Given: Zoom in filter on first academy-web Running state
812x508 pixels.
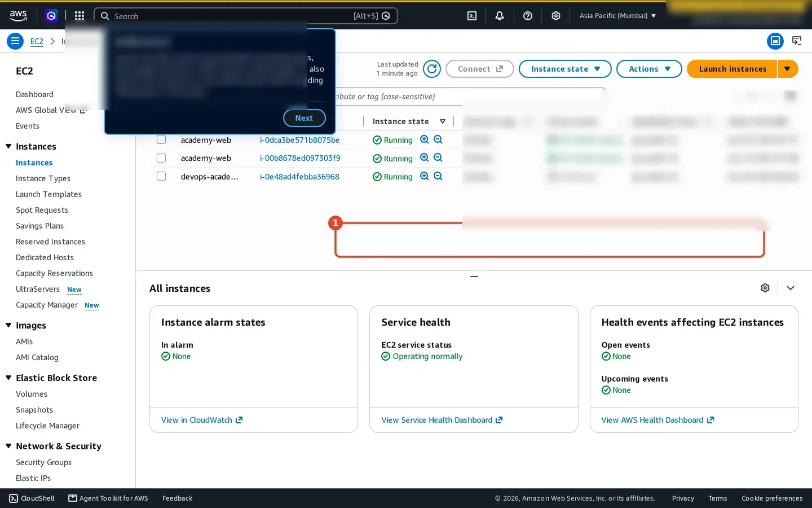Looking at the screenshot, I should (425, 139).
